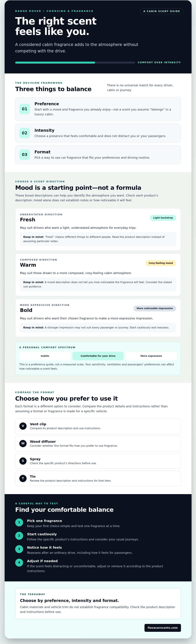Click step 1 circle for Pick one fragrance
196x644 pixels.
(19, 522)
